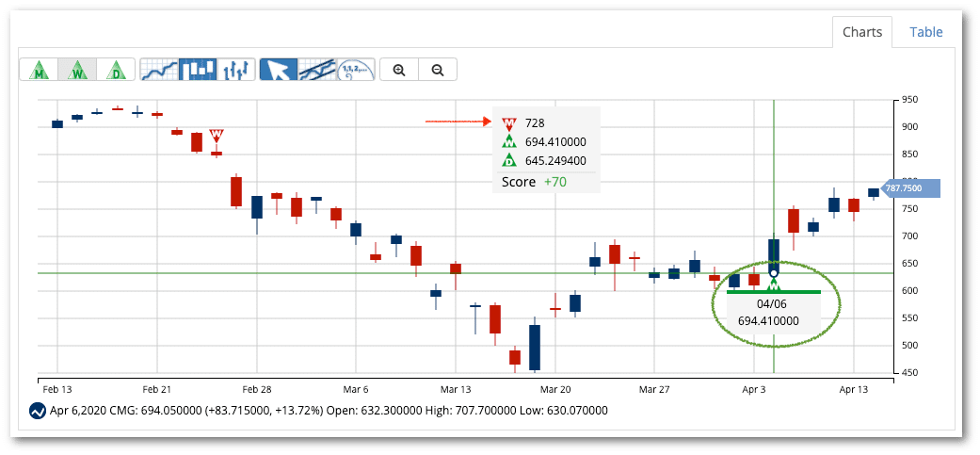Click the Feb 13 axis date label
The width and height of the screenshot is (980, 455).
click(57, 389)
